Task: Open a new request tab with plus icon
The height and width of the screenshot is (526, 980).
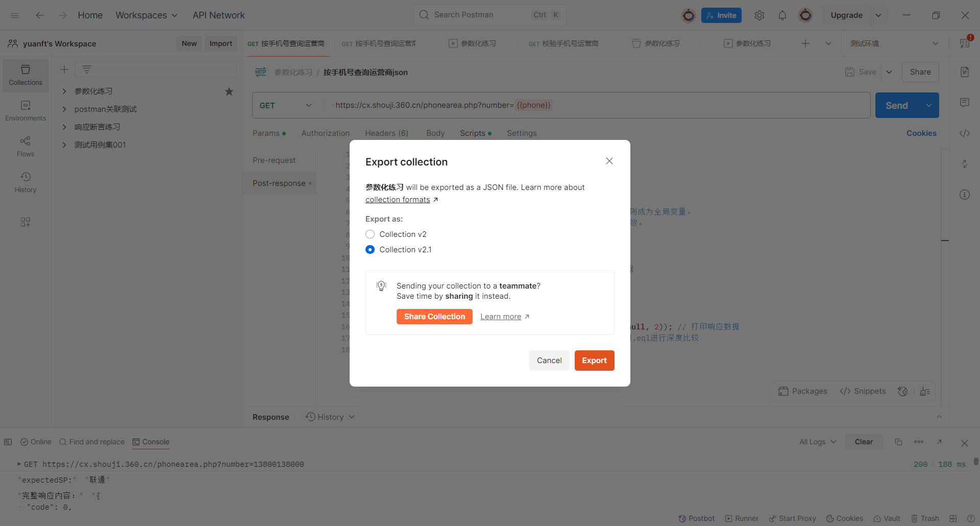Action: click(805, 43)
